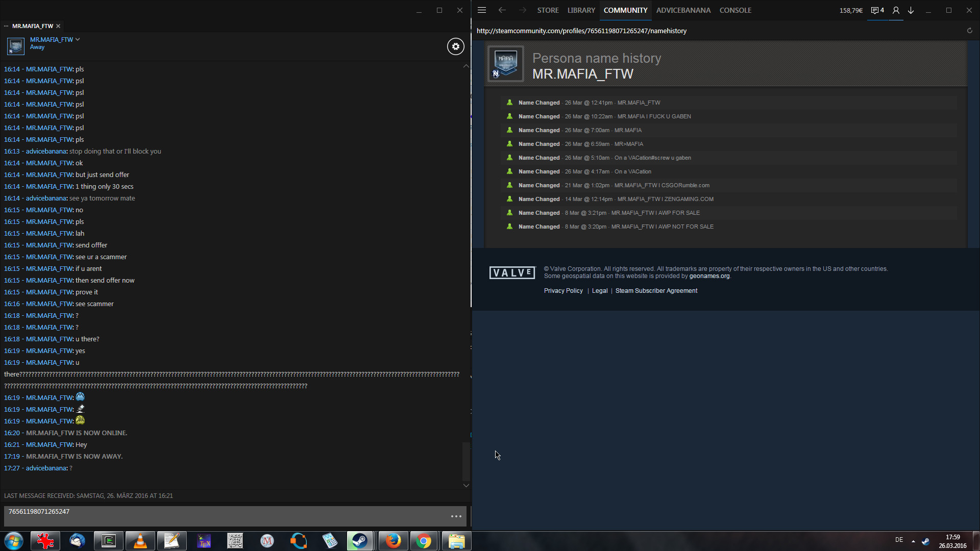Go back with the left arrow
Viewport: 980px width, 551px height.
[x=502, y=10]
